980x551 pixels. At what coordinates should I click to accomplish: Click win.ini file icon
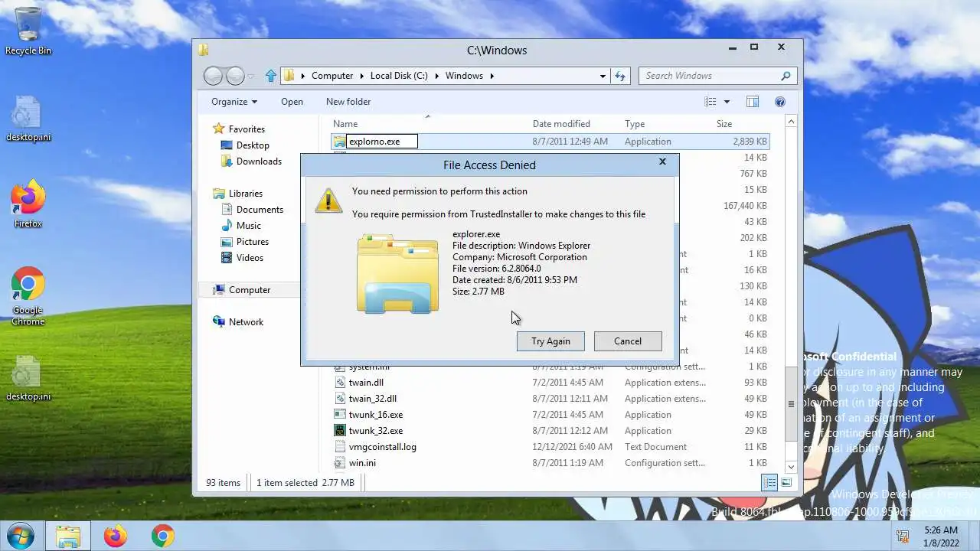pyautogui.click(x=341, y=463)
